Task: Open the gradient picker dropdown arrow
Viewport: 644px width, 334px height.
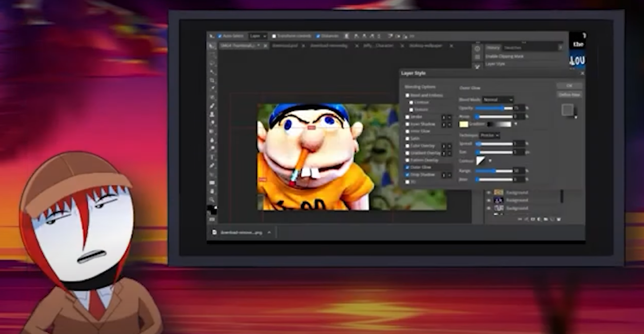Action: coord(516,124)
